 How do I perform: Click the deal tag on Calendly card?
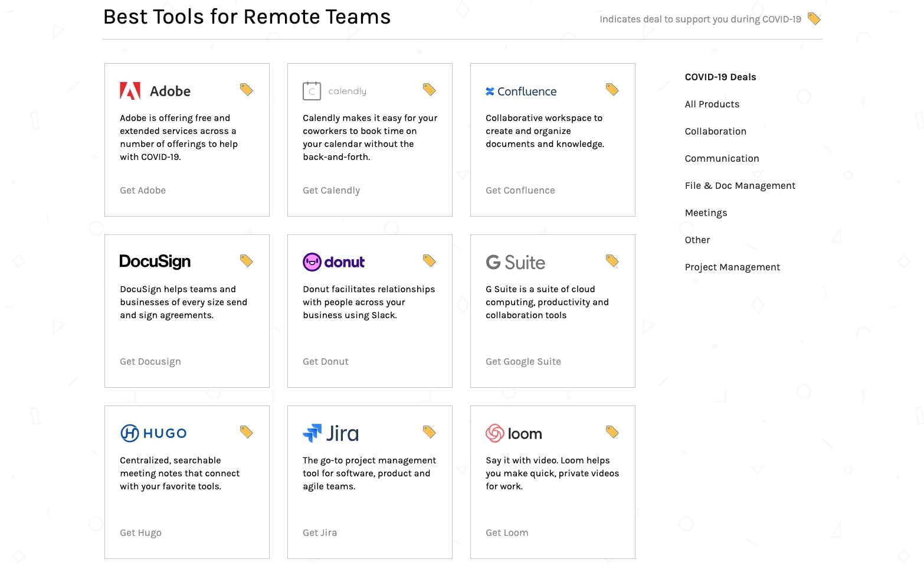point(430,90)
